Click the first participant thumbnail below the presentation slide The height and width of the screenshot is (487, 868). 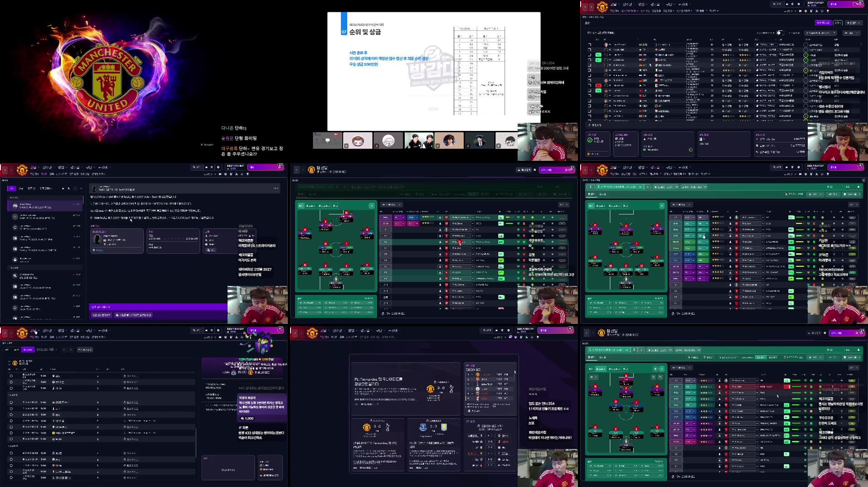click(x=327, y=140)
